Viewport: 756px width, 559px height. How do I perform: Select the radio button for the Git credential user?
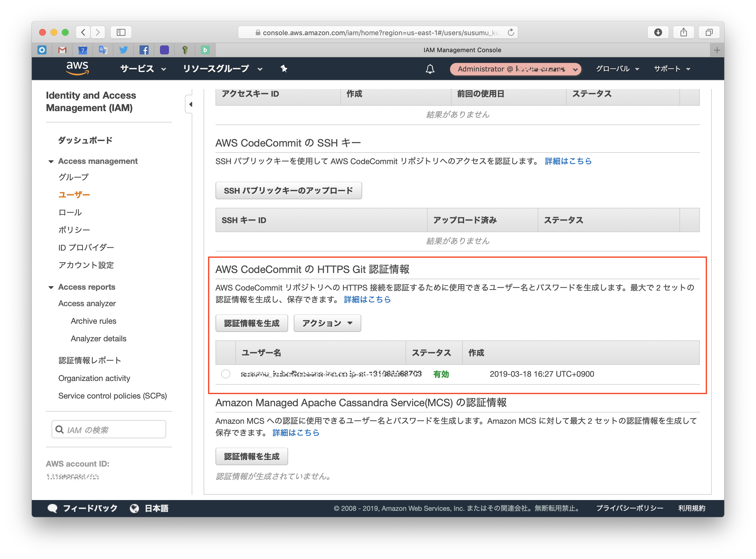(x=226, y=374)
